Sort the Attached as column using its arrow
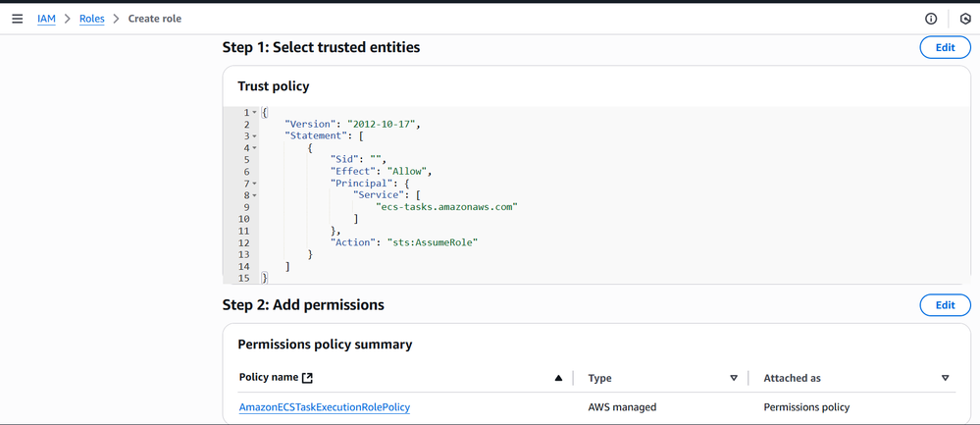The image size is (980, 425). (946, 378)
